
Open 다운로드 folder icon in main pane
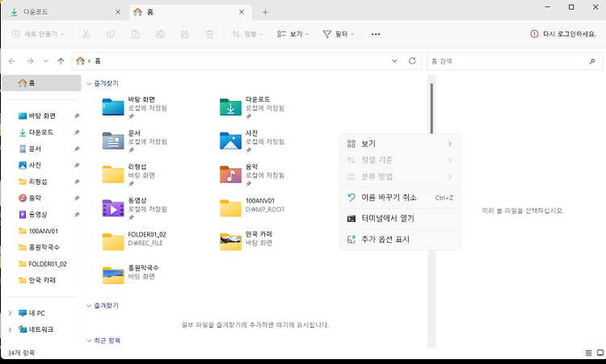230,107
